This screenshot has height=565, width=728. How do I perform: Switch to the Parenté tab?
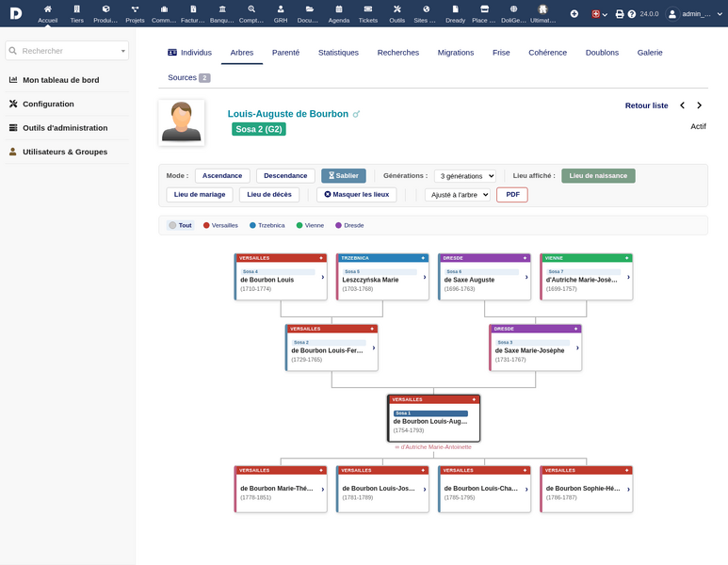[x=285, y=53]
